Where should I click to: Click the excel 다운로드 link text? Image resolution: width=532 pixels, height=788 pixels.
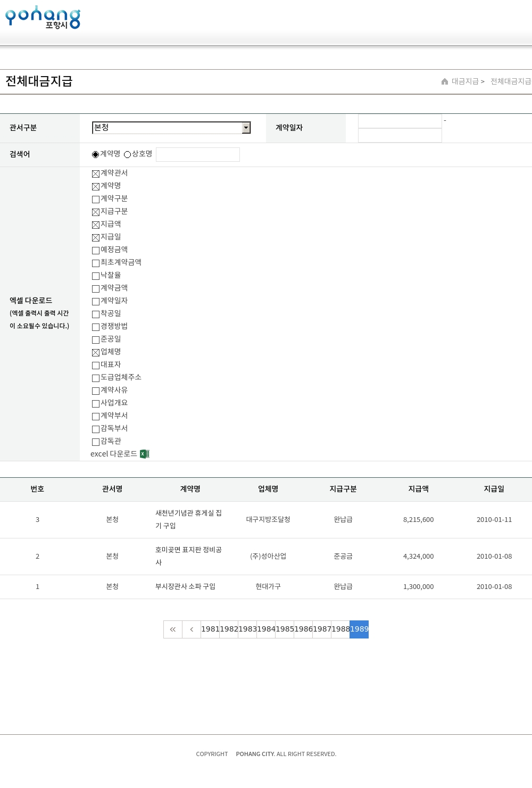(x=114, y=454)
